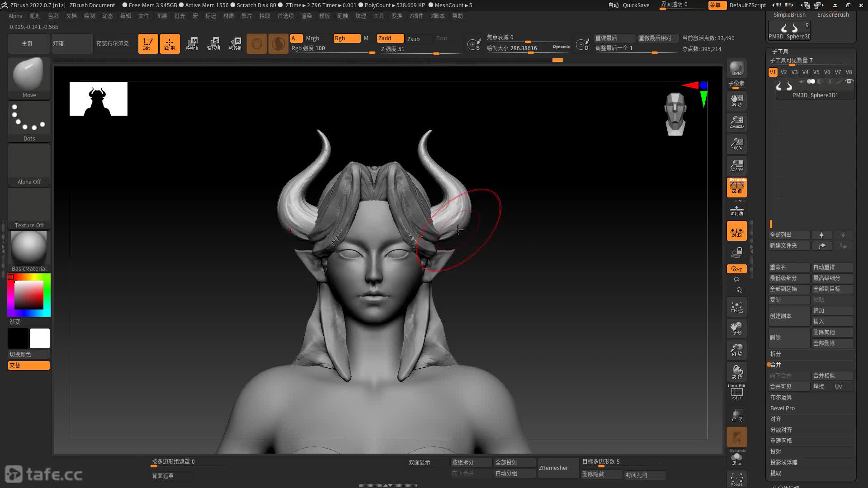Toggle Dynamic perspective (透视) view
The width and height of the screenshot is (868, 488).
(x=737, y=187)
